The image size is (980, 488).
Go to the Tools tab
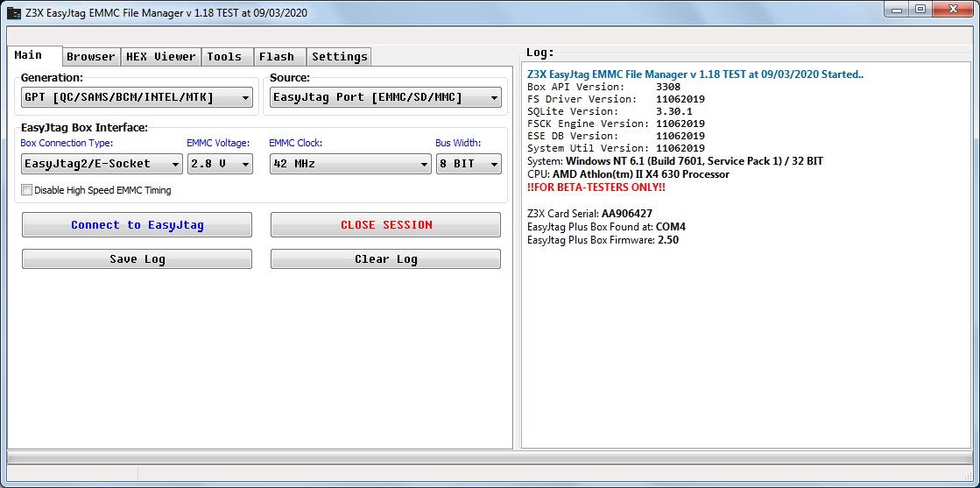224,57
